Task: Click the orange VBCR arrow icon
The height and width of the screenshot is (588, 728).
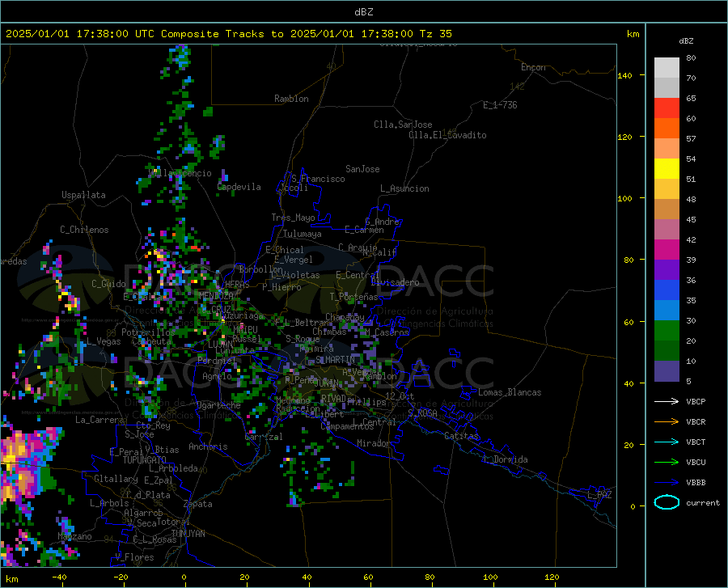Action: 667,422
